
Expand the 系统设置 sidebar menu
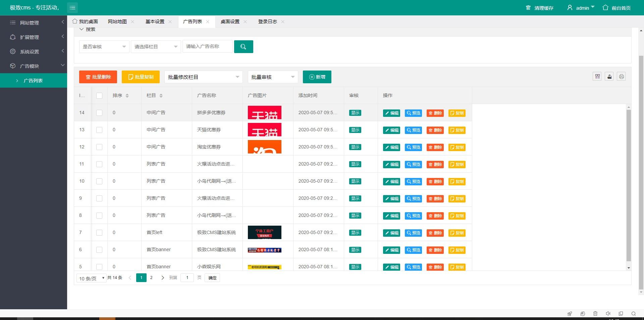click(34, 51)
